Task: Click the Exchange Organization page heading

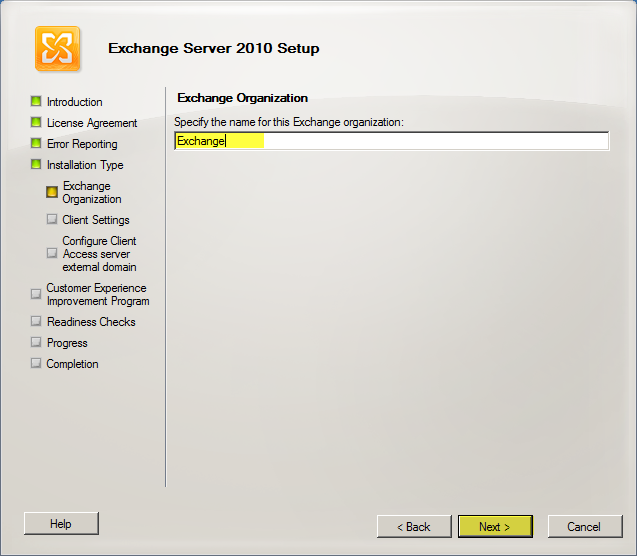Action: click(x=243, y=98)
